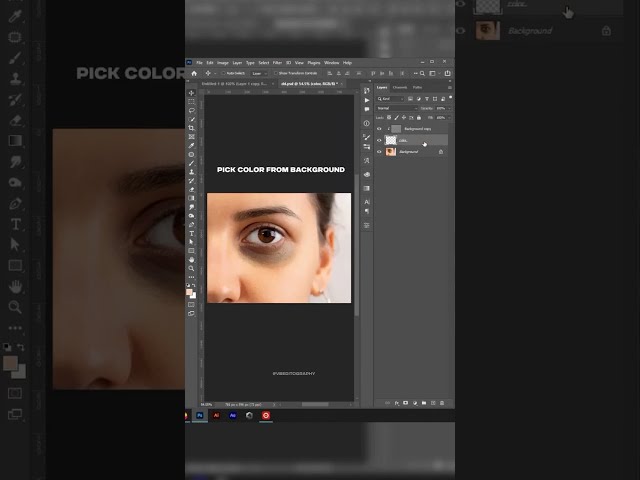
Task: Select the Lasso tool
Action: [191, 110]
